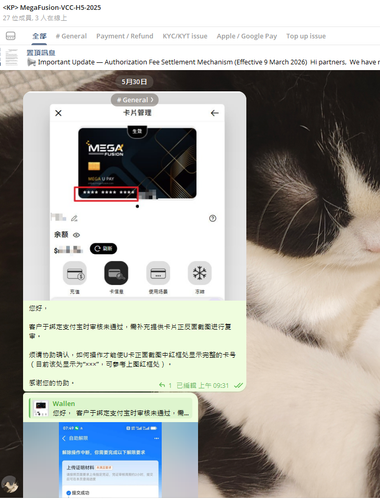380x500 pixels.
Task: Click the 使用场景 usage icon
Action: point(158,273)
